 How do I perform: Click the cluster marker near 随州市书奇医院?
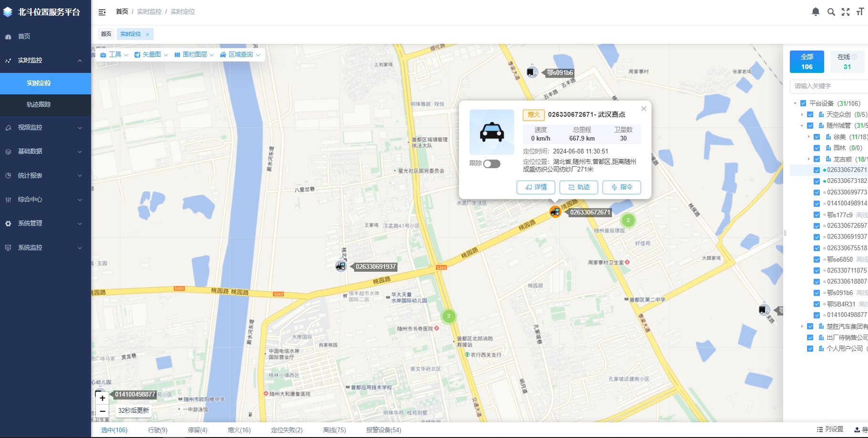pyautogui.click(x=449, y=316)
